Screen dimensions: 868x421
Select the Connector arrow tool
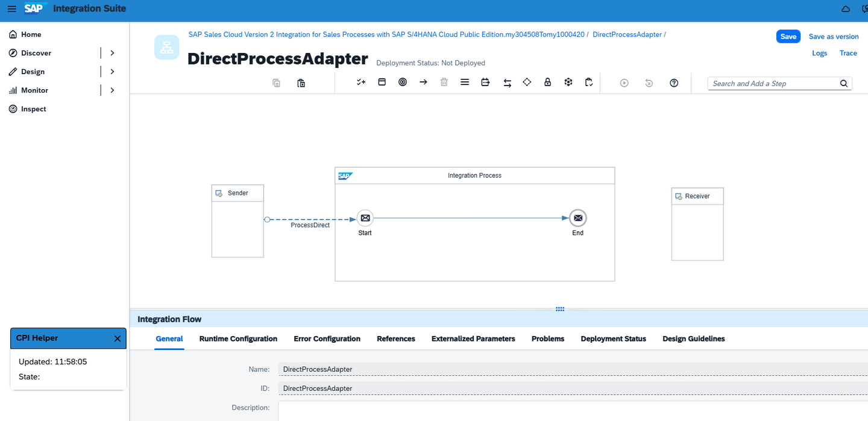pyautogui.click(x=423, y=82)
